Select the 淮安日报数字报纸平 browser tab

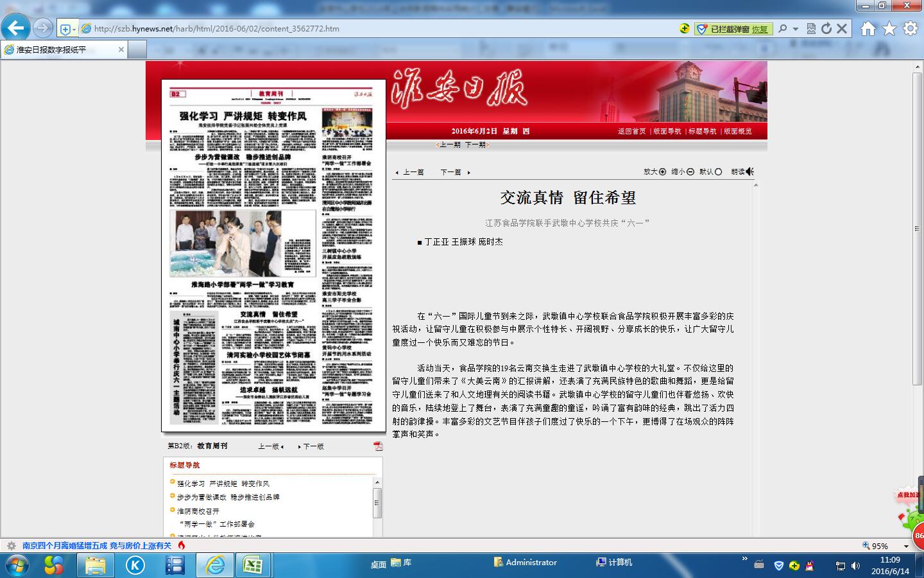(64, 49)
